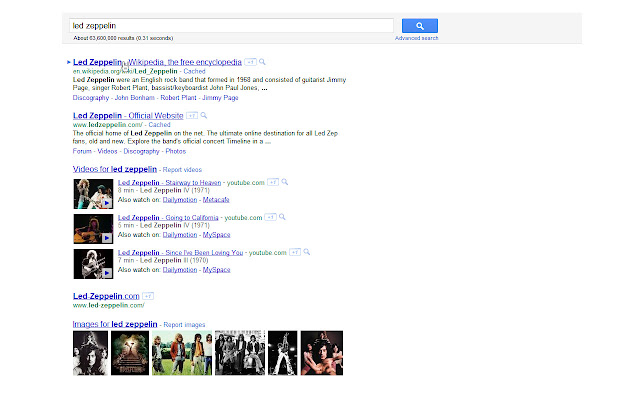640x400 pixels.
Task: Open live performer on stage image
Action: (x=282, y=353)
